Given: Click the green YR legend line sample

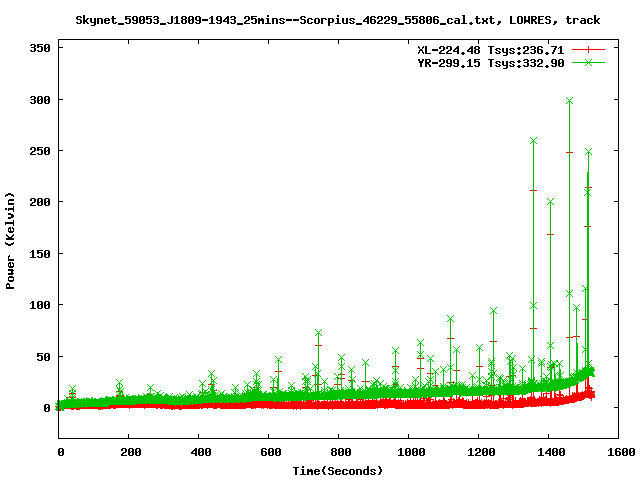Looking at the screenshot, I should coord(588,62).
